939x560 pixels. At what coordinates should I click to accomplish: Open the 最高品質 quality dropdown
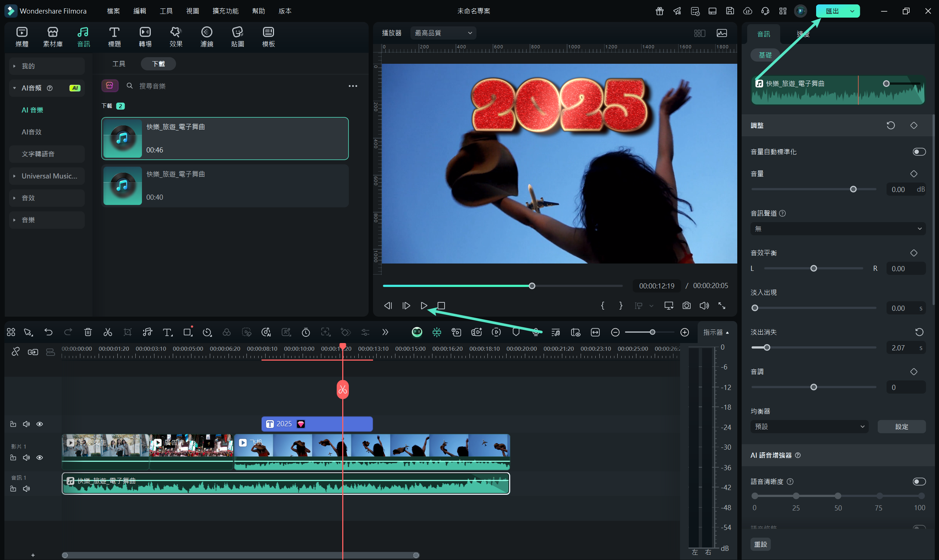click(443, 33)
